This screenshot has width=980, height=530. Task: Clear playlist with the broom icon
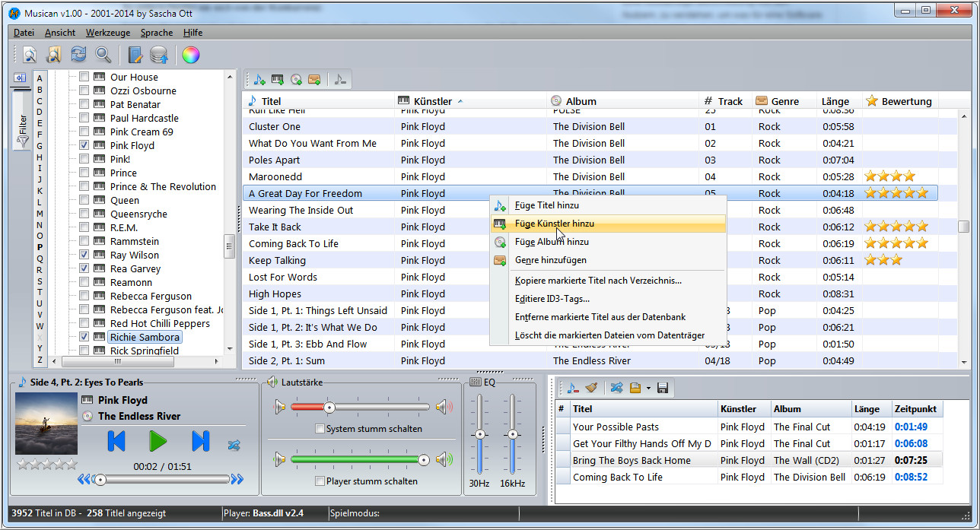(590, 388)
